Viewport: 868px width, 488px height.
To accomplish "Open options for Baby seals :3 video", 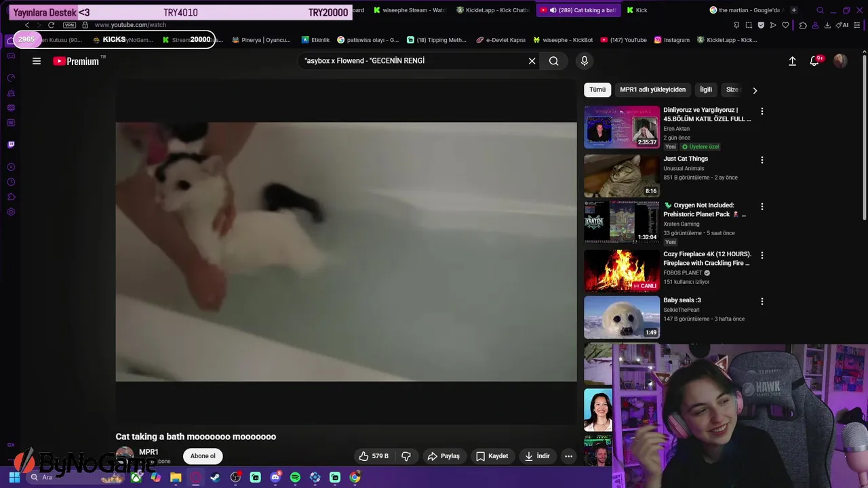I will 762,302.
